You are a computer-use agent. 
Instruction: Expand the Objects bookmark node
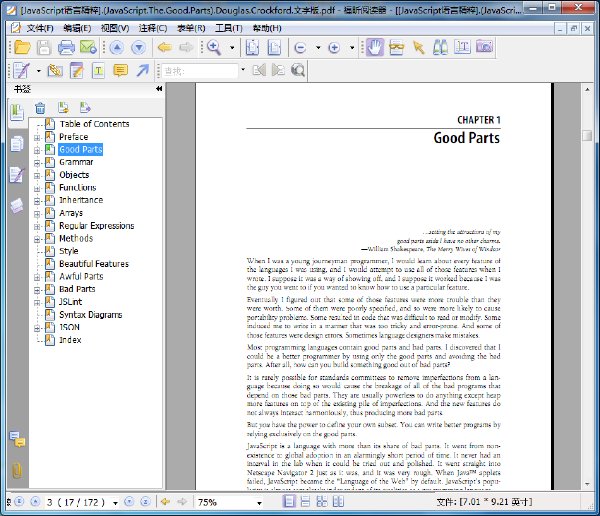[37, 176]
